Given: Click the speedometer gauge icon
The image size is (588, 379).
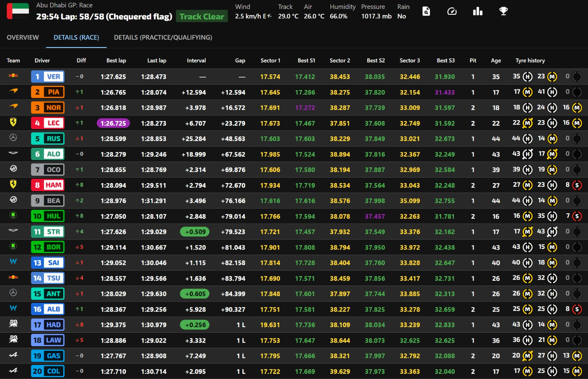Looking at the screenshot, I should (x=452, y=11).
